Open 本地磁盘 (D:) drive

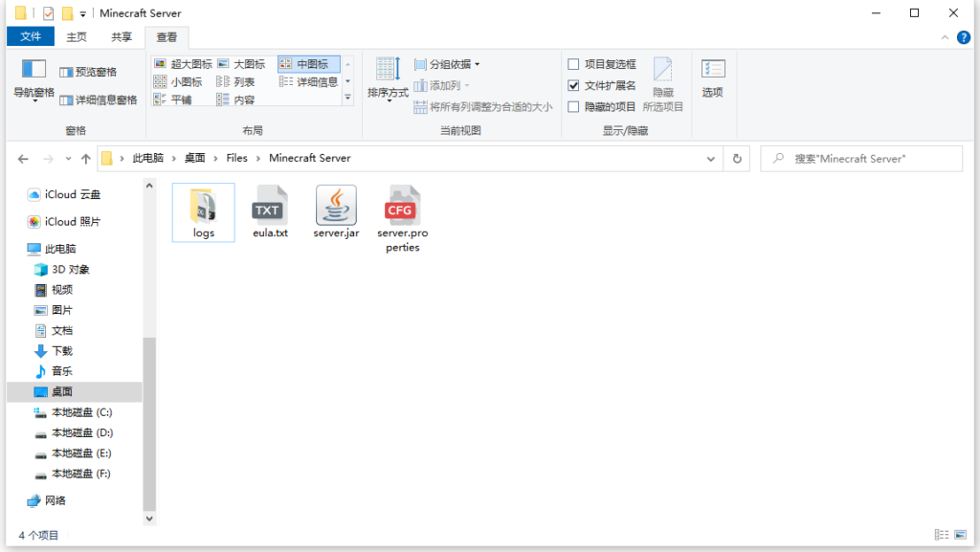pyautogui.click(x=73, y=432)
